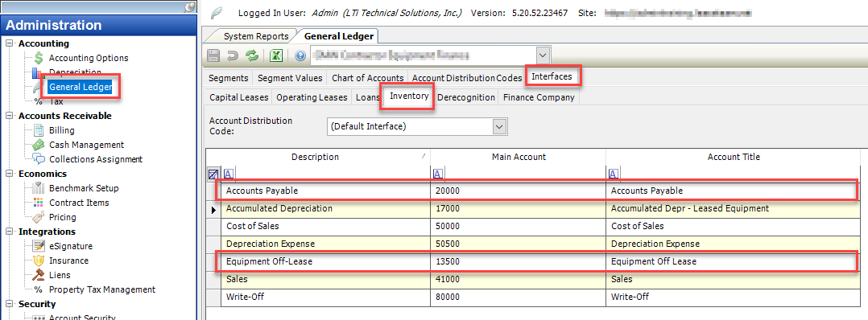868x320 pixels.
Task: Click the Main Account cell '13500'
Action: (x=519, y=261)
